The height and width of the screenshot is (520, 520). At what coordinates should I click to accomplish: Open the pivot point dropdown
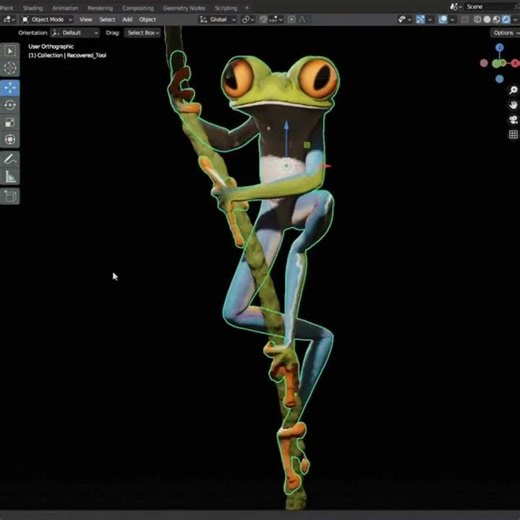coord(248,20)
